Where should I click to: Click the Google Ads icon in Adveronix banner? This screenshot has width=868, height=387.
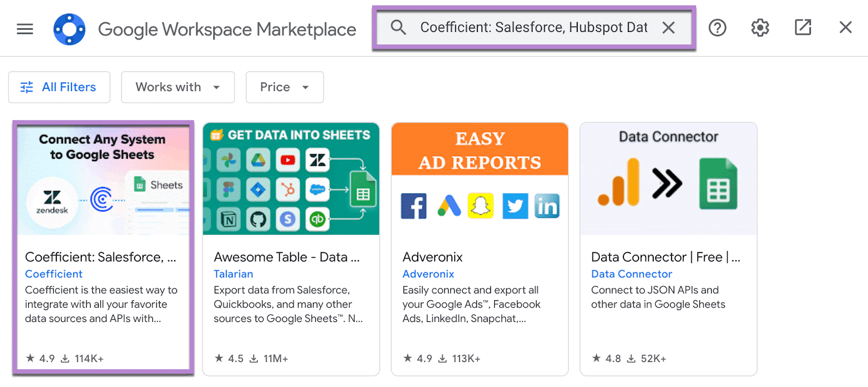click(449, 206)
